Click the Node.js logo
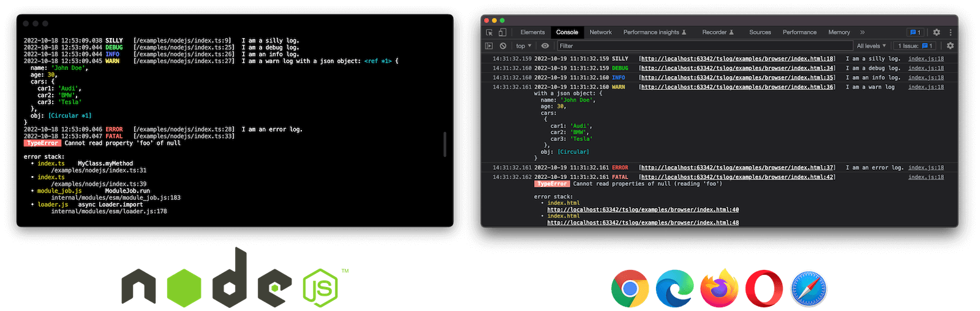The height and width of the screenshot is (311, 980). [235, 277]
